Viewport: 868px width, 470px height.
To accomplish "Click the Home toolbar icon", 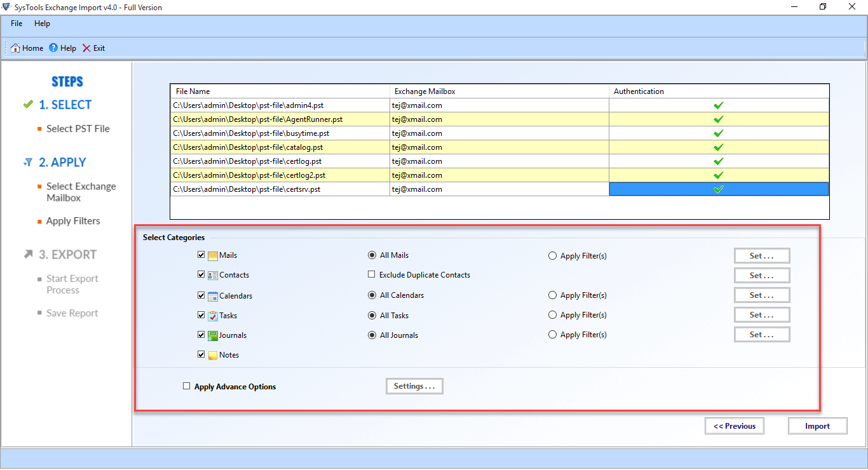I will (x=15, y=48).
